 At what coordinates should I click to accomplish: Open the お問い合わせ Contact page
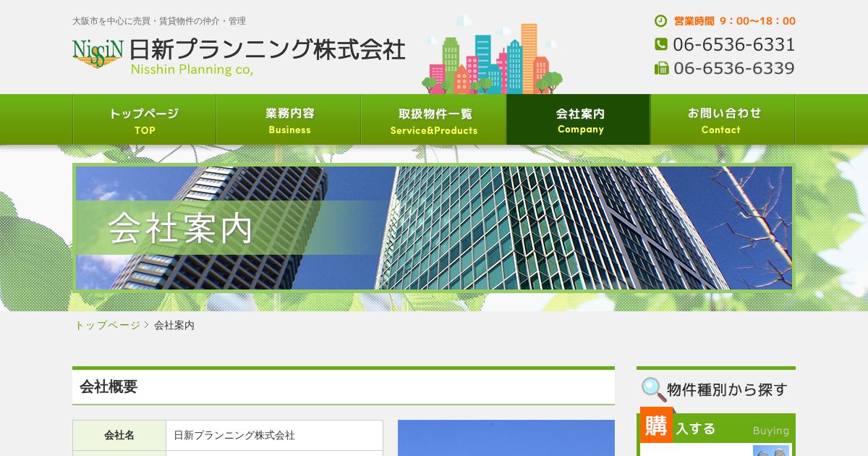pyautogui.click(x=723, y=119)
